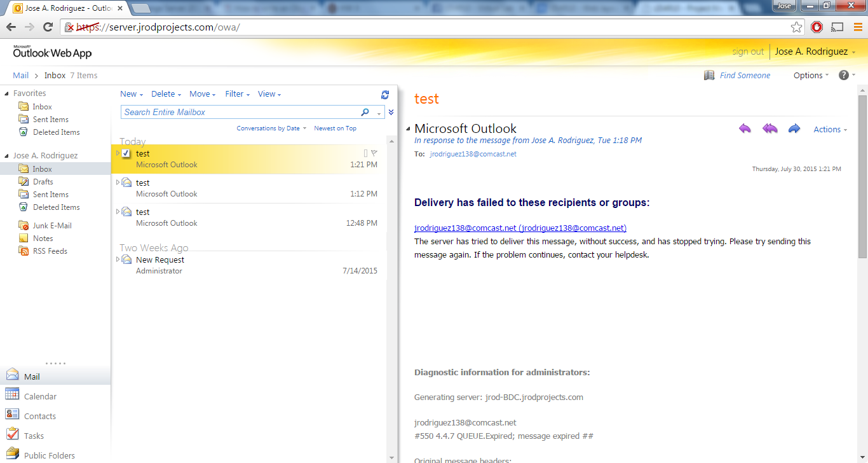
Task: Collapse the Favorites folder group
Action: (x=7, y=93)
